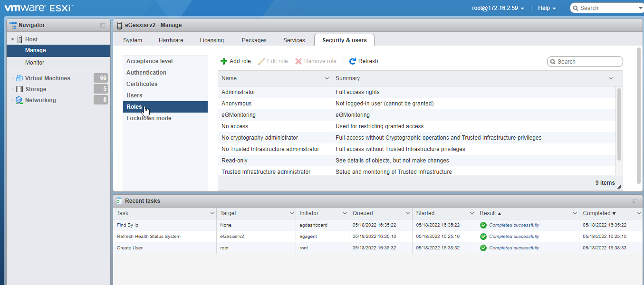Open the Started column dropdown
This screenshot has width=644, height=285.
point(471,214)
